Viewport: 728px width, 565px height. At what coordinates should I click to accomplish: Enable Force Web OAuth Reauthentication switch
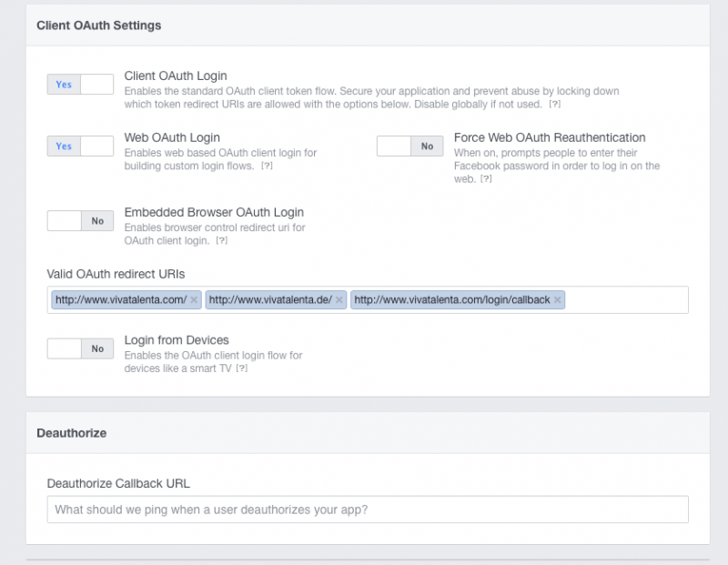[410, 146]
